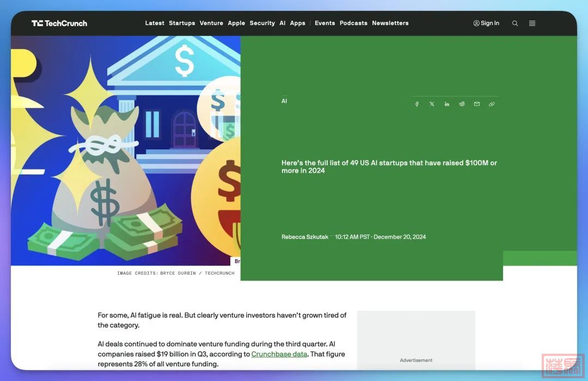Share article on Facebook
Viewport: 588px width, 381px height.
click(x=417, y=104)
